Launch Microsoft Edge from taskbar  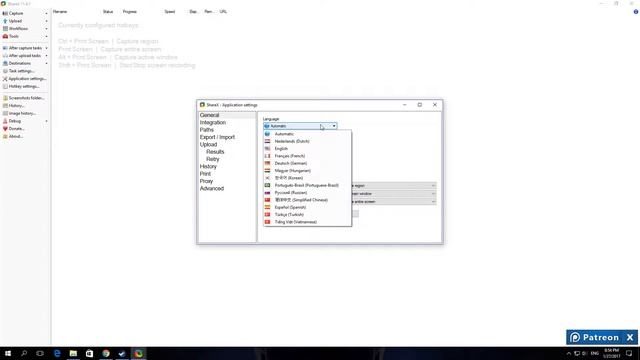[57, 353]
